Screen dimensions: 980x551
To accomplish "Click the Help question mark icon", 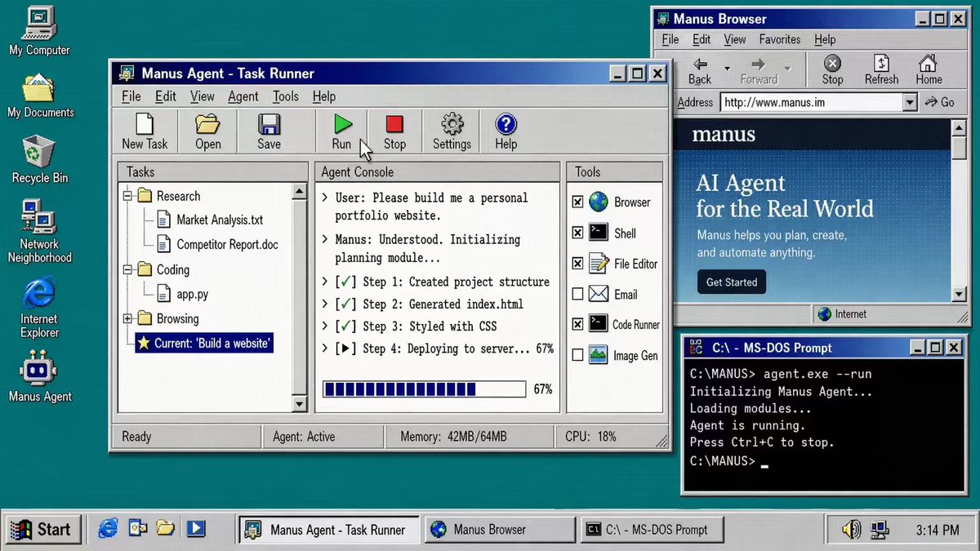I will click(506, 124).
